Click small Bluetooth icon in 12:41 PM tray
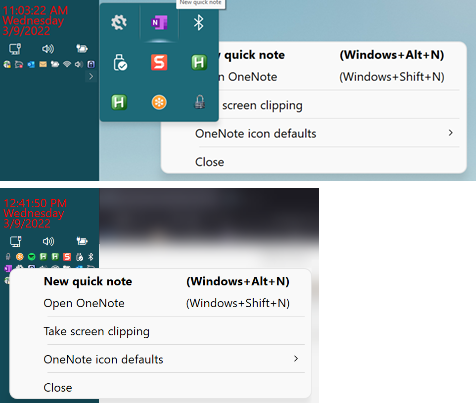The height and width of the screenshot is (403, 476). [91, 257]
